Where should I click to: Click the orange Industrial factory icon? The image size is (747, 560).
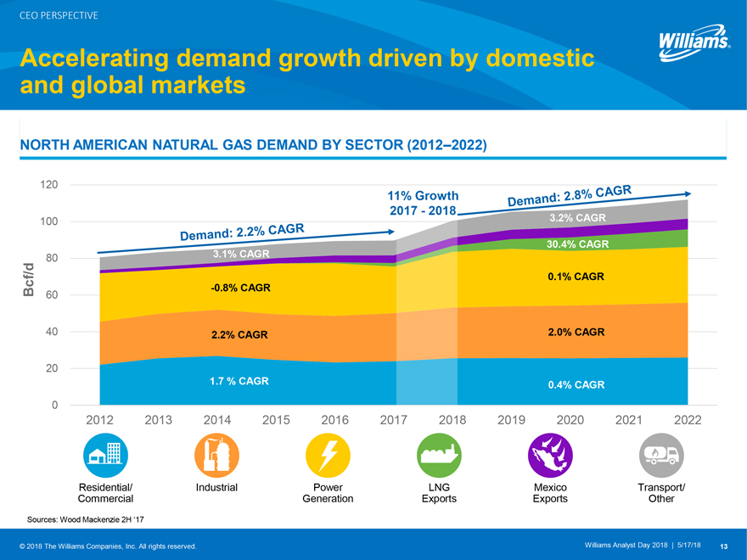pos(216,455)
